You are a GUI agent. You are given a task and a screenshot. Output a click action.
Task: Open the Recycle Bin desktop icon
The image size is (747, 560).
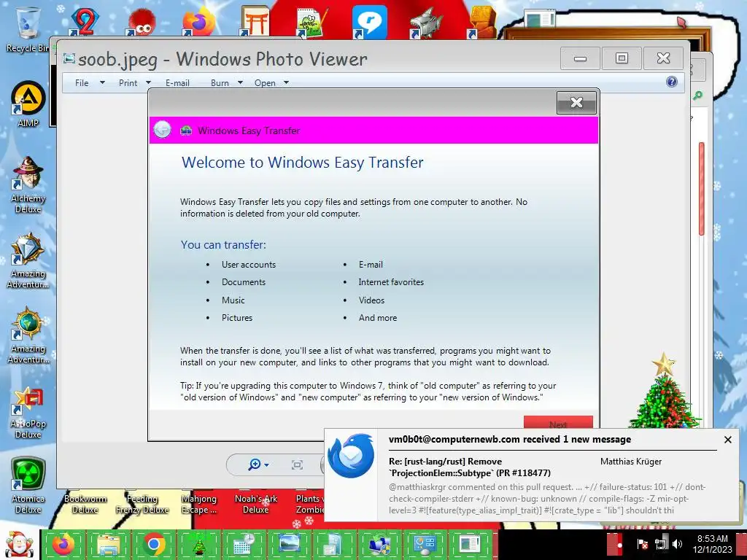point(27,29)
